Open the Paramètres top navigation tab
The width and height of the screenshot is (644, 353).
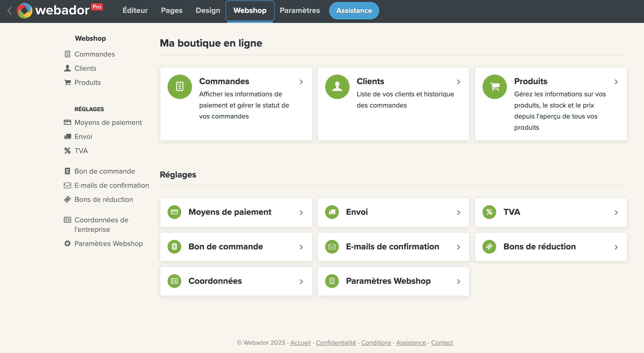[300, 10]
